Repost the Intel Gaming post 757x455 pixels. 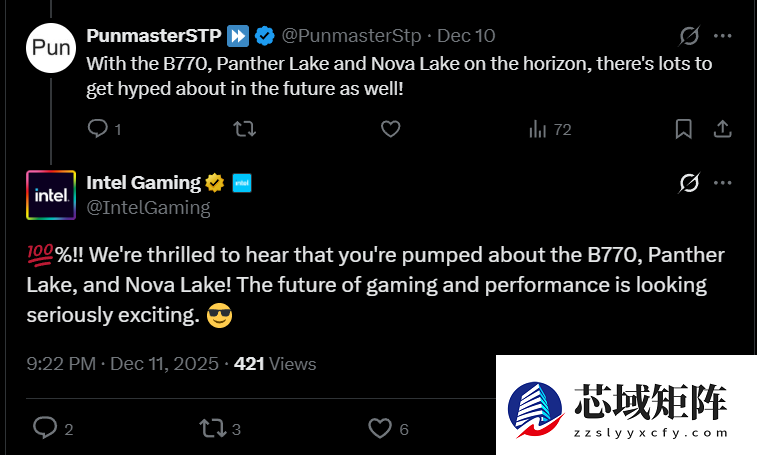[x=212, y=428]
